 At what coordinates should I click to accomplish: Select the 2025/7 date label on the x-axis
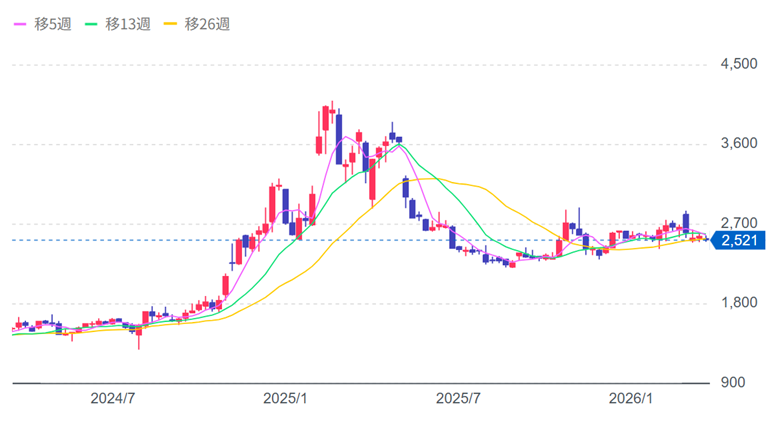(460, 398)
